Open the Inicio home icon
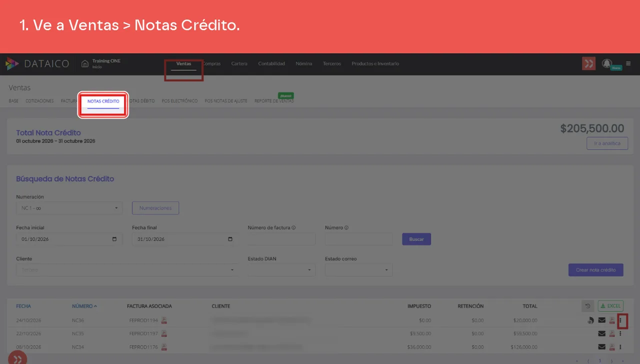640x364 pixels. coord(85,63)
